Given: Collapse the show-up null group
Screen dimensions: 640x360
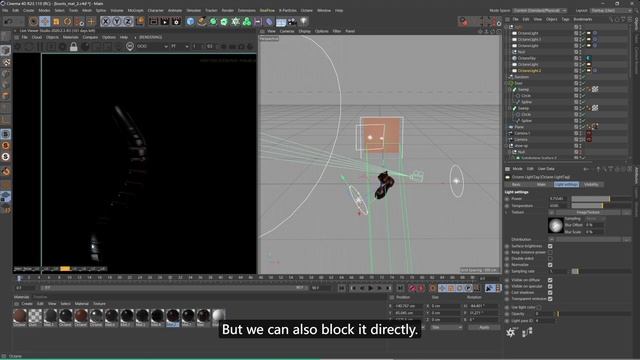Looking at the screenshot, I should point(507,146).
